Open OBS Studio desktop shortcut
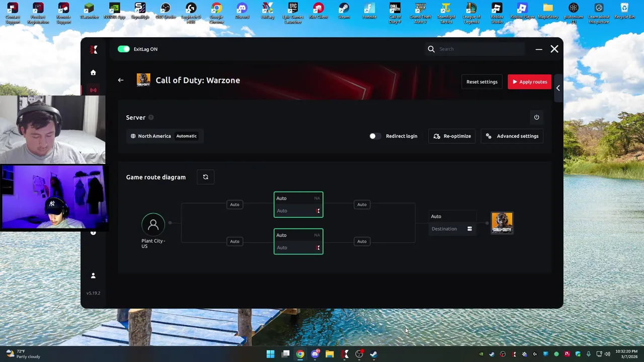The width and height of the screenshot is (644, 362). coord(166,11)
